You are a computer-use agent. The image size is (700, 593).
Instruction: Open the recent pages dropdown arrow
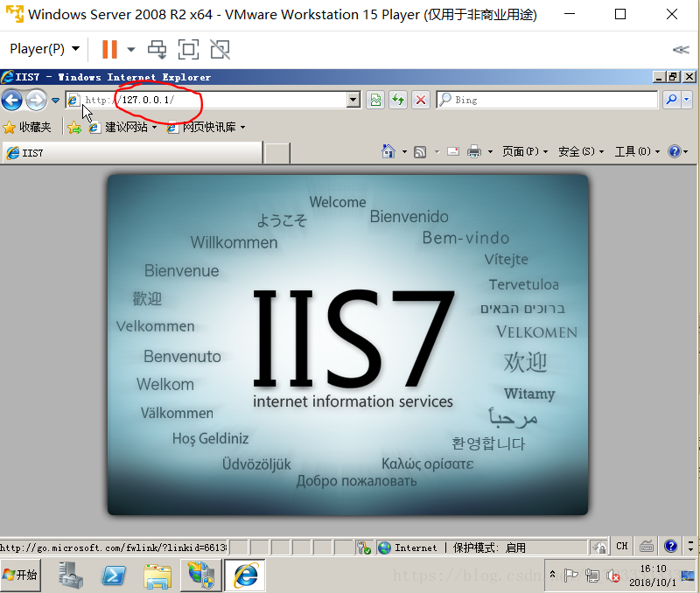pyautogui.click(x=55, y=101)
